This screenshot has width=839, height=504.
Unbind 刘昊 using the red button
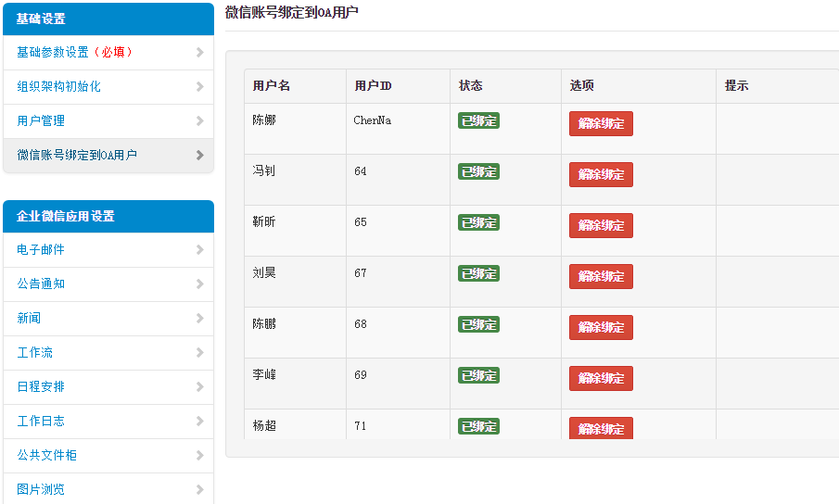point(601,277)
